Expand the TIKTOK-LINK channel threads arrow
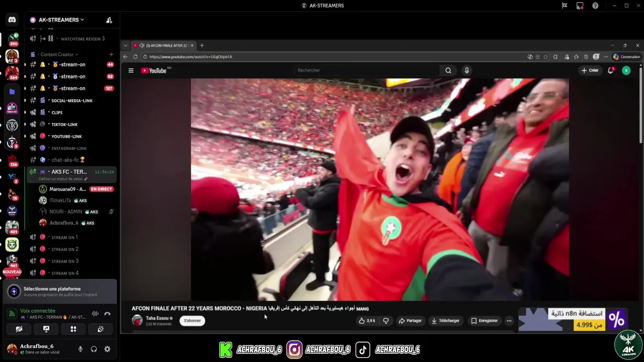Screen dimensions: 644x362 pyautogui.click(x=25, y=124)
